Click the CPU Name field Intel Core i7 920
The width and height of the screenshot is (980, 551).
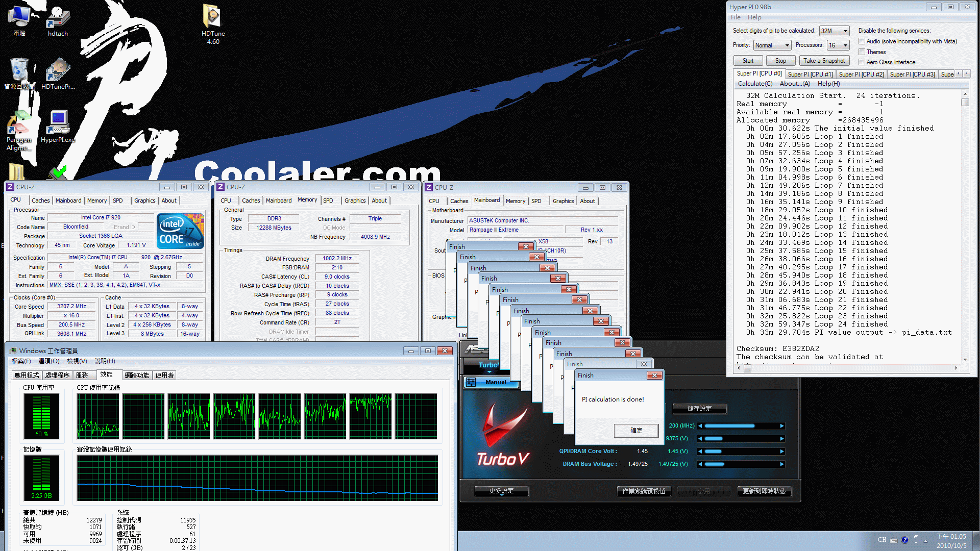[x=101, y=218]
